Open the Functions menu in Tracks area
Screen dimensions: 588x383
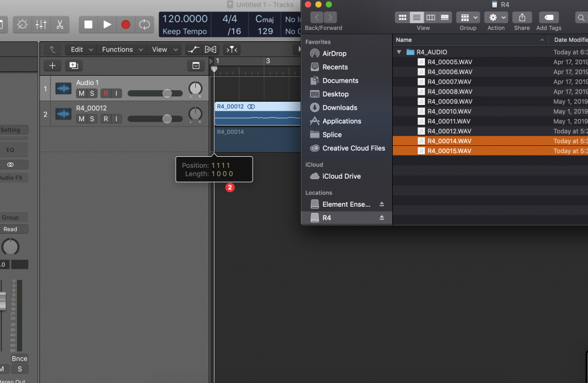[122, 49]
